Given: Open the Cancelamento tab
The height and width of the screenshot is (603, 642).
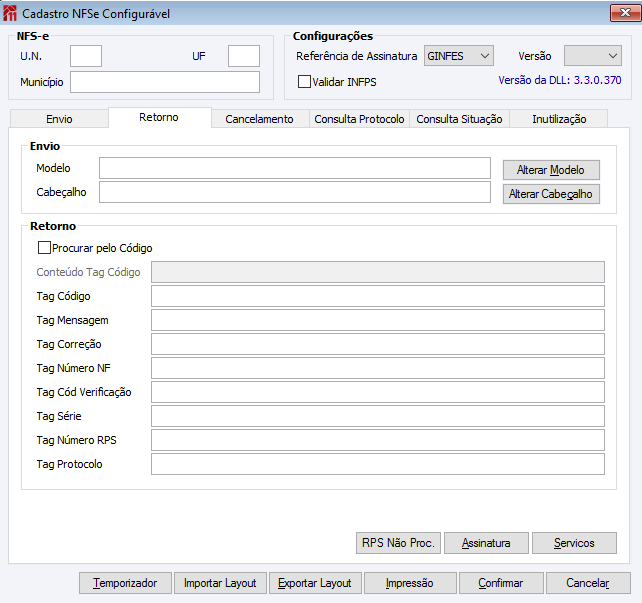Looking at the screenshot, I should [x=260, y=119].
